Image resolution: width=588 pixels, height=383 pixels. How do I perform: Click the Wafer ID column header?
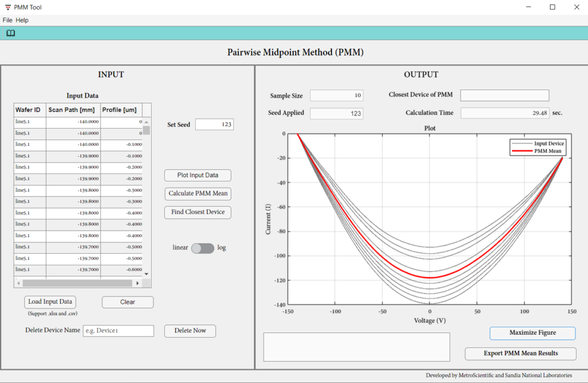[29, 110]
